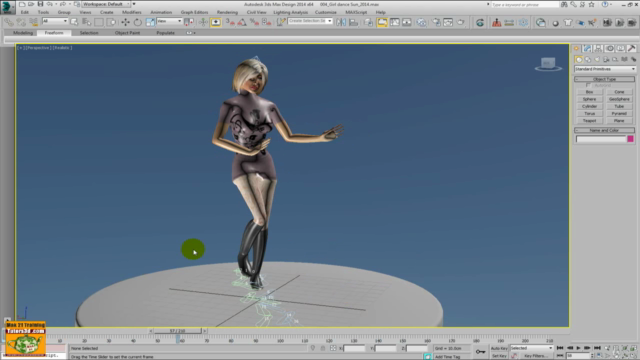Click the Play Animation button
This screenshot has height=360, width=640.
click(578, 348)
